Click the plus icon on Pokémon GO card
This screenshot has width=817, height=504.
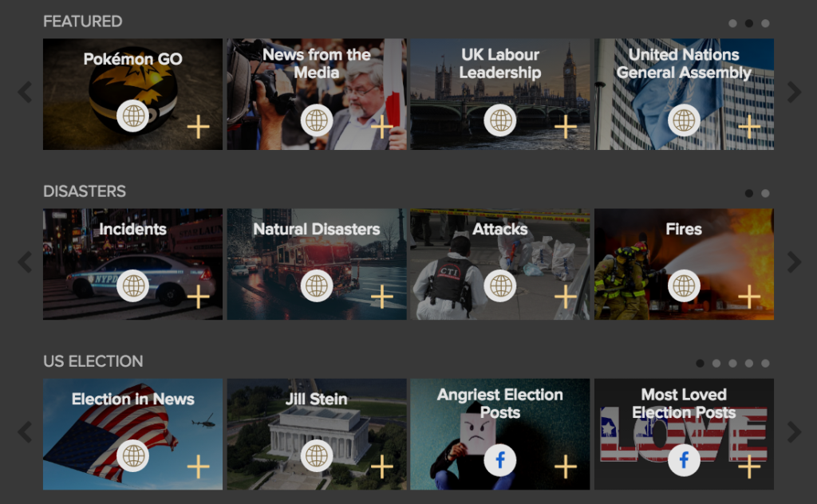(x=198, y=127)
